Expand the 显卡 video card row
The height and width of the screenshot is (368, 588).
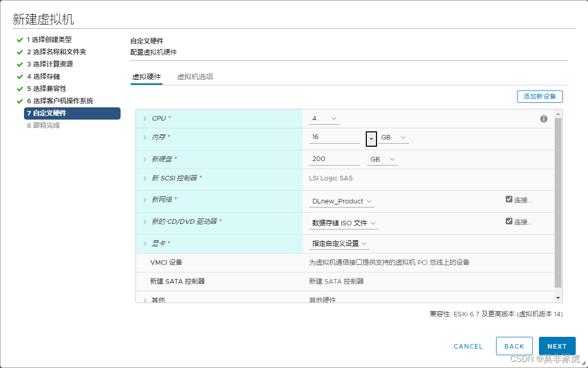[x=145, y=244]
